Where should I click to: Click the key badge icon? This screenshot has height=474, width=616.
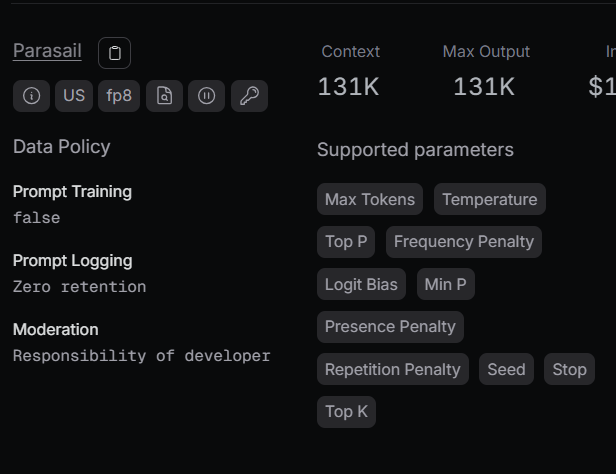click(249, 96)
